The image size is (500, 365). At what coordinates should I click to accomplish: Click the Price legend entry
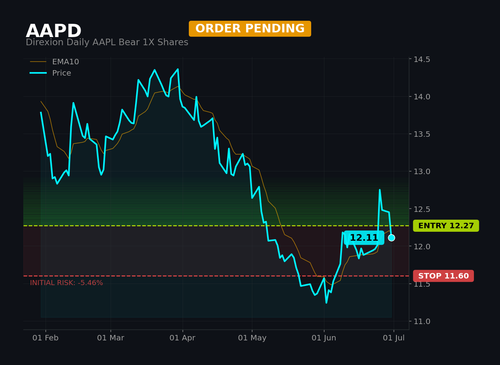coord(50,73)
